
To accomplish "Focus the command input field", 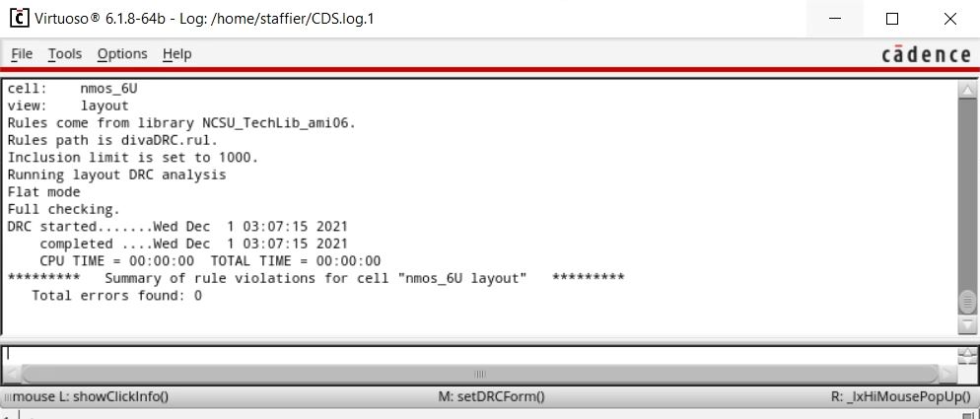I will [x=479, y=354].
